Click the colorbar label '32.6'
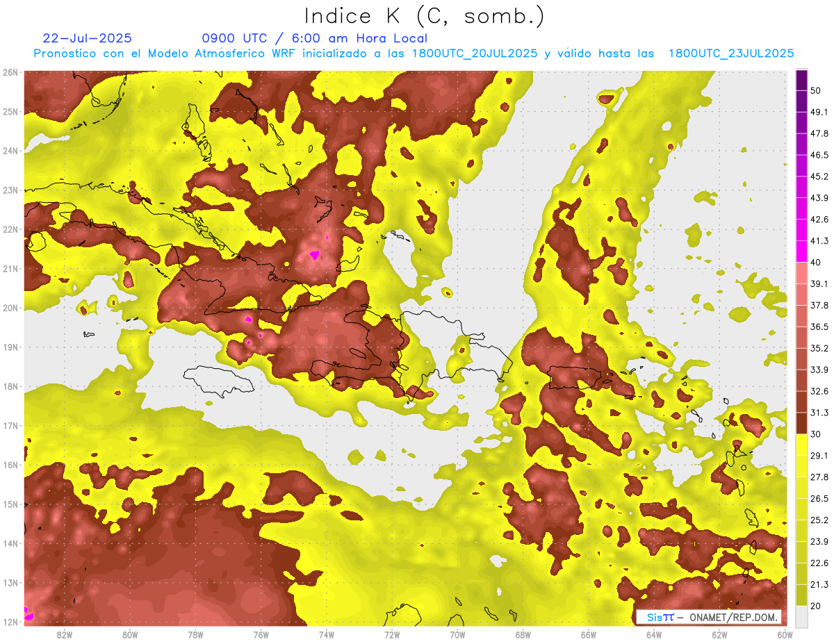Image resolution: width=834 pixels, height=644 pixels. click(819, 391)
